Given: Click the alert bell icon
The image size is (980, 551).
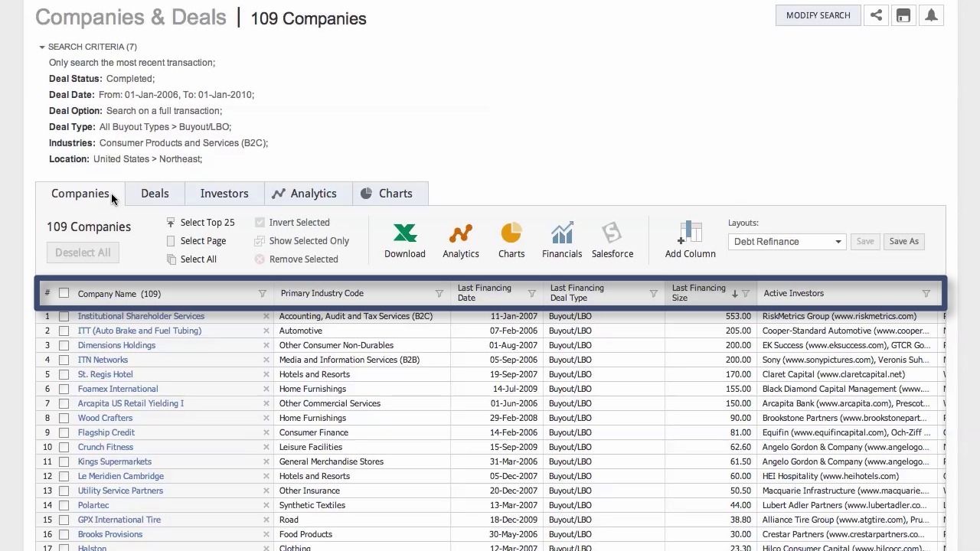Looking at the screenshot, I should pos(931,15).
